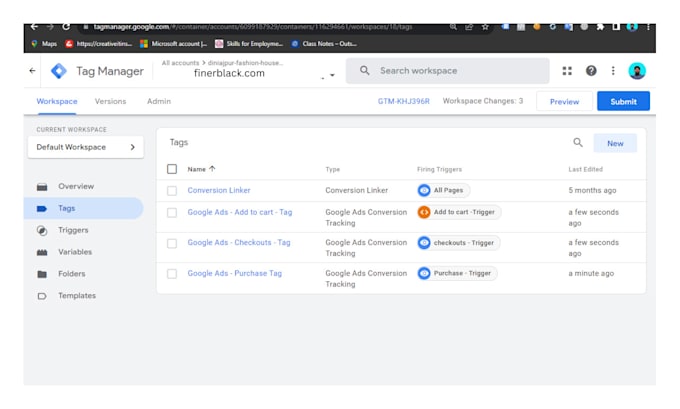Viewport: 680px width, 409px height.
Task: Open the browser extensions puzzle icon
Action: 600,27
